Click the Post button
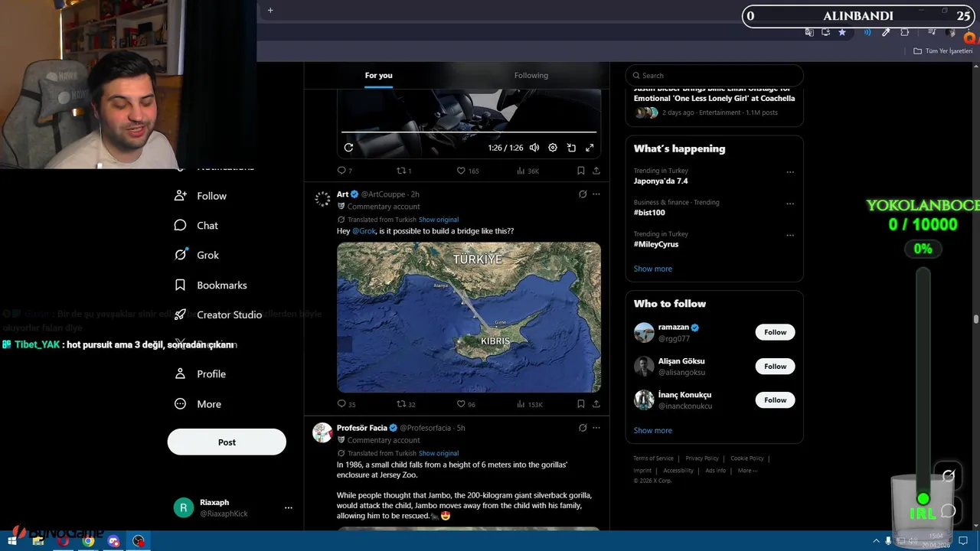 [x=227, y=442]
